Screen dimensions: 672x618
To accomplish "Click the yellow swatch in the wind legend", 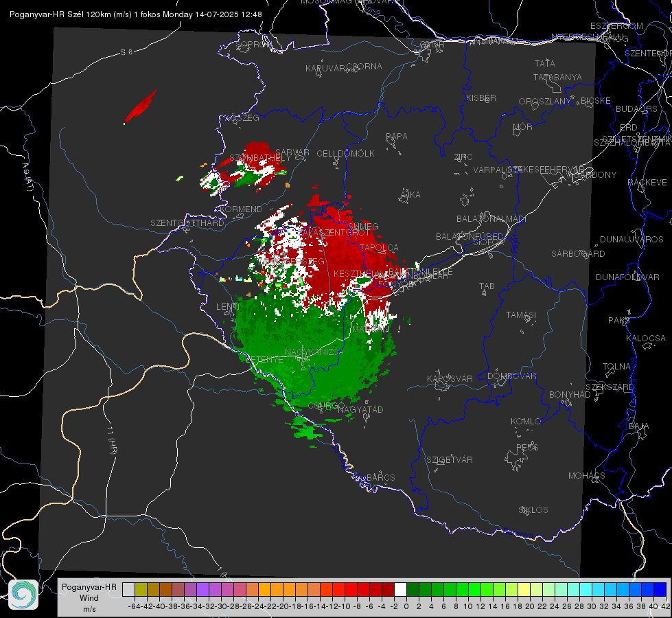I will (524, 590).
